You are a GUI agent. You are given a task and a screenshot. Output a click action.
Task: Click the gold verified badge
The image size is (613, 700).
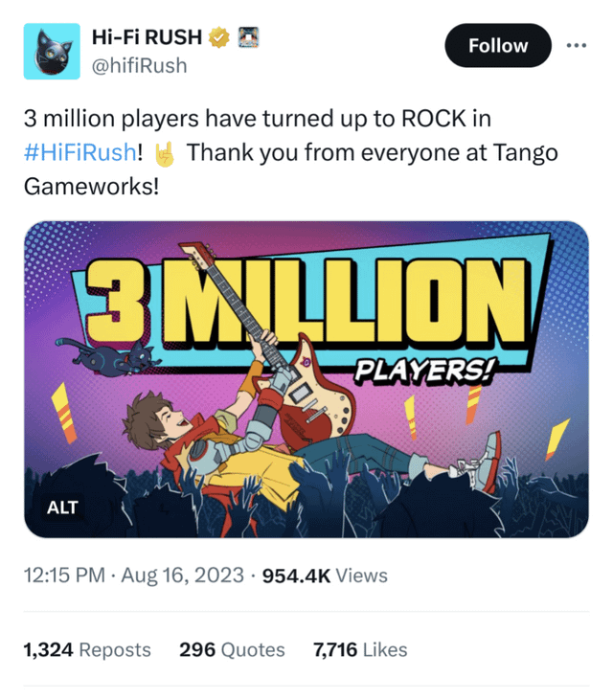218,37
